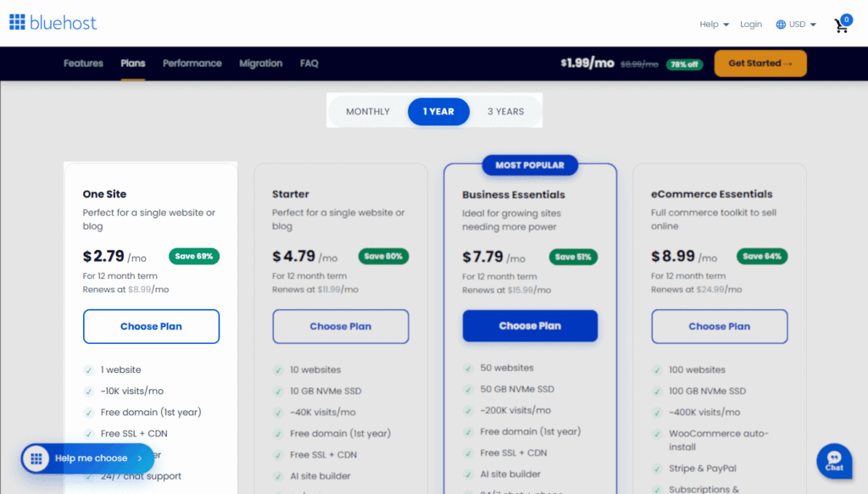This screenshot has height=494, width=868.
Task: Click the 'eCommerce Essentials' plan title
Action: 711,194
